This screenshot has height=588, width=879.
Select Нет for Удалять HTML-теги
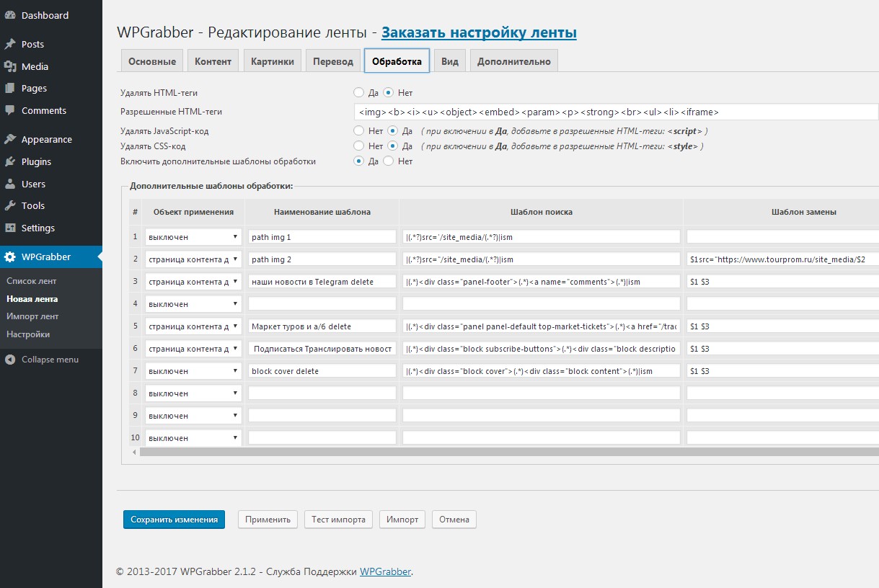click(x=388, y=92)
